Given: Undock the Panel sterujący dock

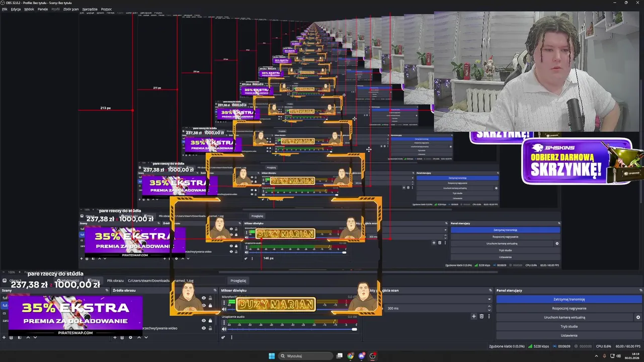Looking at the screenshot, I should click(x=640, y=290).
